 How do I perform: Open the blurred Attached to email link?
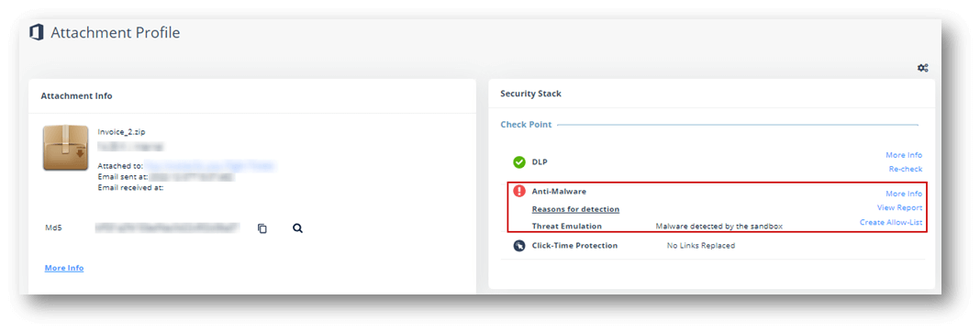tap(210, 166)
